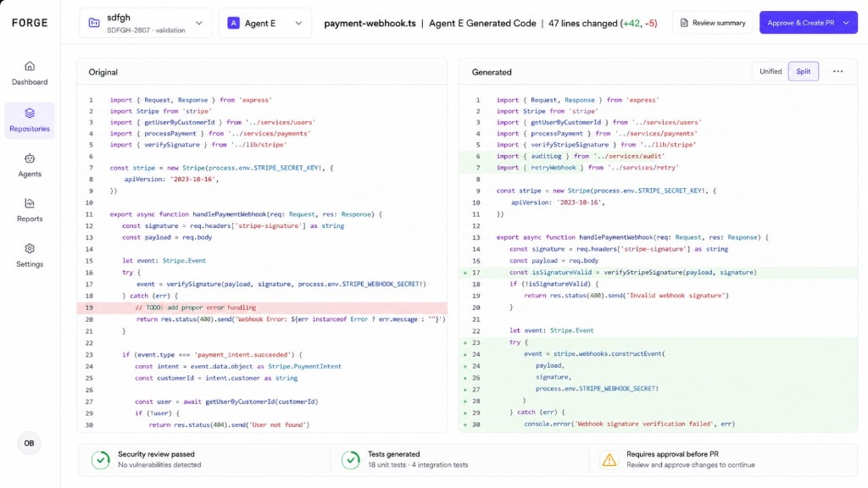This screenshot has width=868, height=488.
Task: Click the plus marker on generated line 23
Action: point(465,342)
